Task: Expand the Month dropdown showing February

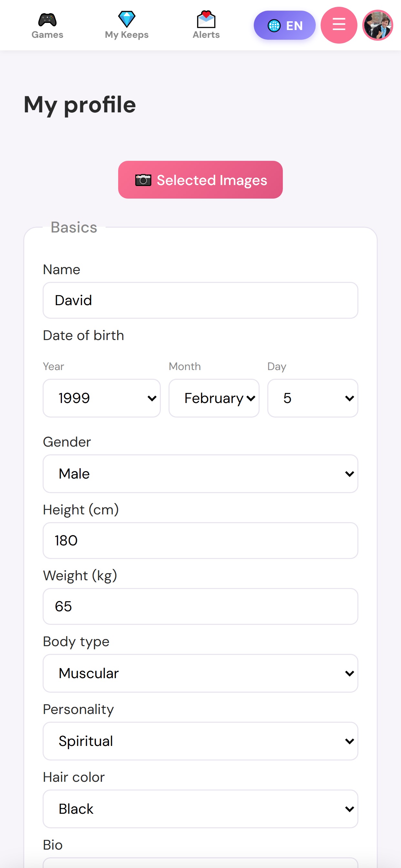Action: click(x=214, y=398)
